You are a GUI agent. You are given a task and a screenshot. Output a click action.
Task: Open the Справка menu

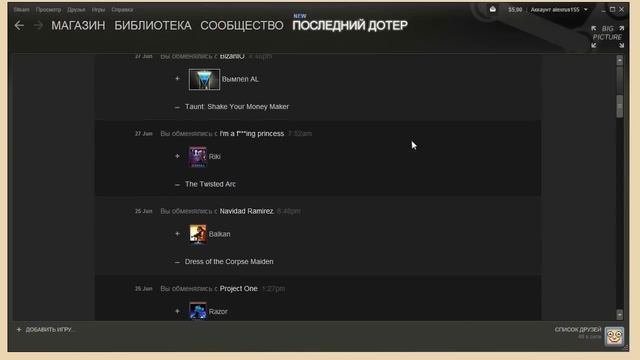tap(122, 9)
